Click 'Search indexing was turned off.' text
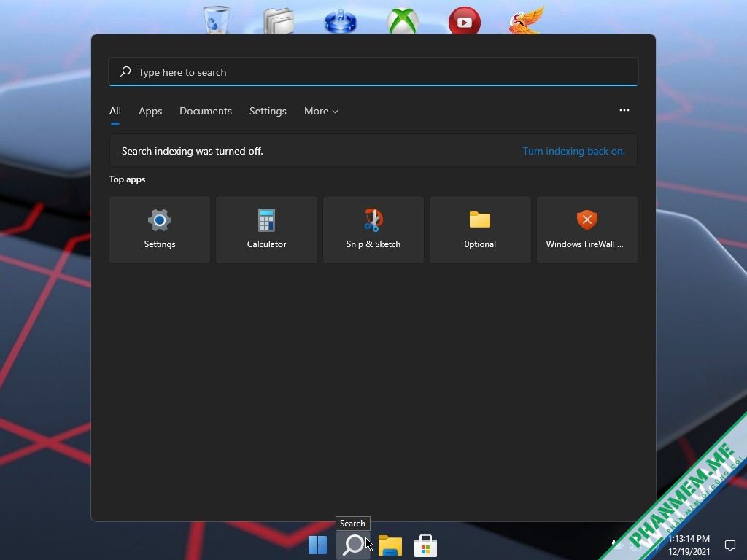Viewport: 747px width, 560px height. pos(192,151)
